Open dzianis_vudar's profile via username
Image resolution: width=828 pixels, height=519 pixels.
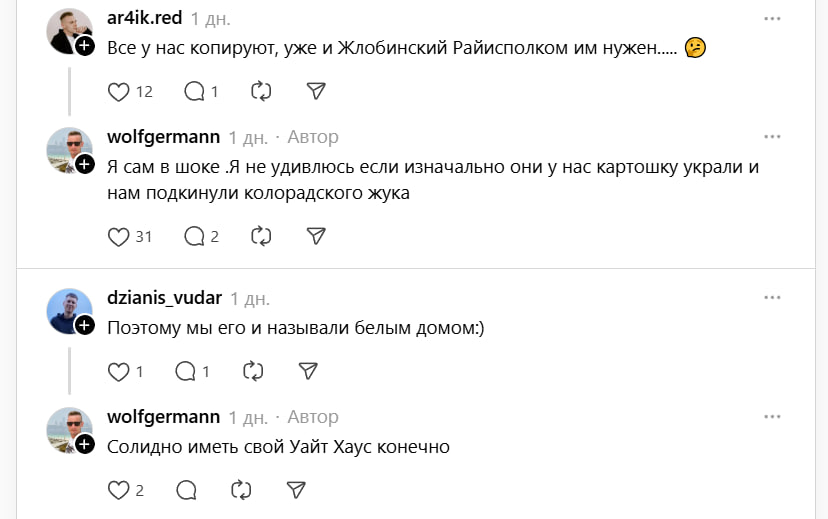[x=164, y=298]
